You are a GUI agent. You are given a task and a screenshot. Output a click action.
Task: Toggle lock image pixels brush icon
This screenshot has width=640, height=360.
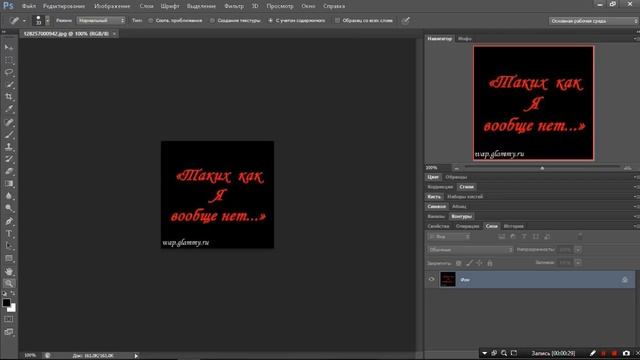click(469, 263)
